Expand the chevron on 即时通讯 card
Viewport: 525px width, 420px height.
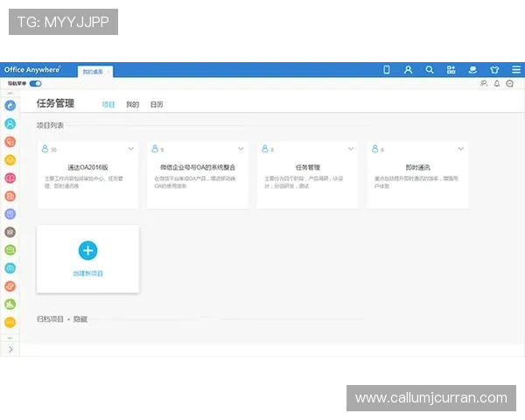pos(461,149)
